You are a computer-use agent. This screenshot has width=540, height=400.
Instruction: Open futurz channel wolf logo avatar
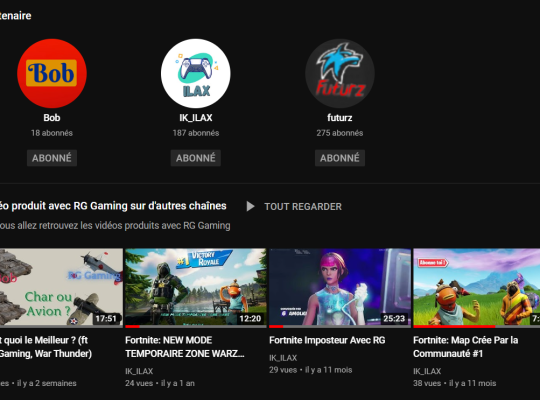(x=340, y=73)
